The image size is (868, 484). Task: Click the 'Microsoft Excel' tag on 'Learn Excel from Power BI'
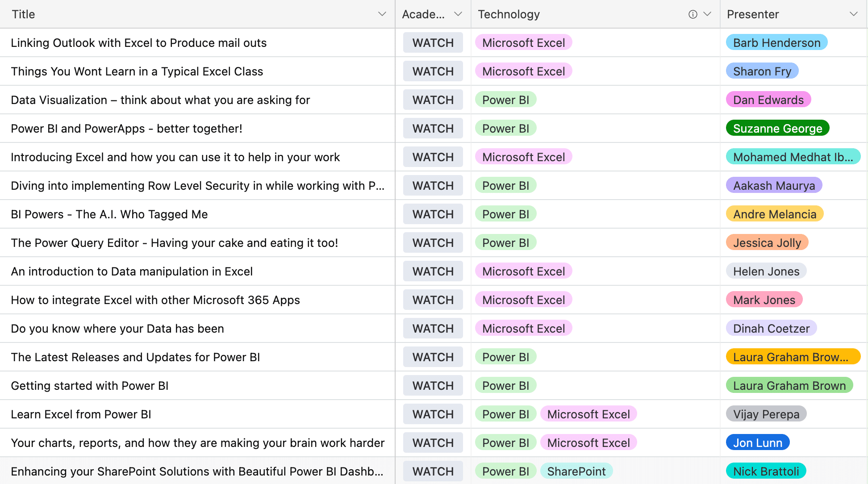[x=588, y=414]
